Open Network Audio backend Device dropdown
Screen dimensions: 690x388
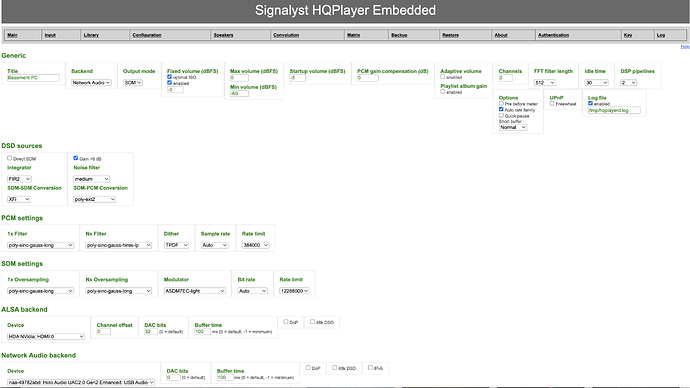(x=81, y=382)
